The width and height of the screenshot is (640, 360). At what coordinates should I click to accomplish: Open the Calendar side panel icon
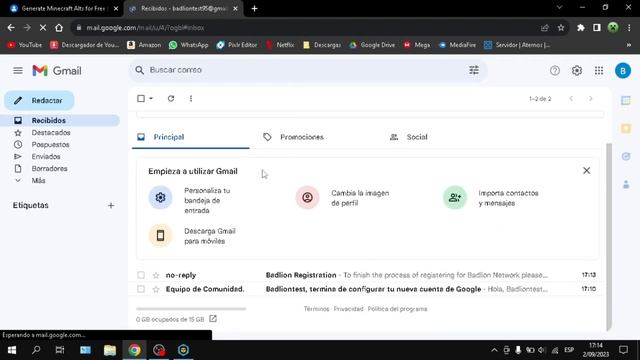pyautogui.click(x=626, y=100)
